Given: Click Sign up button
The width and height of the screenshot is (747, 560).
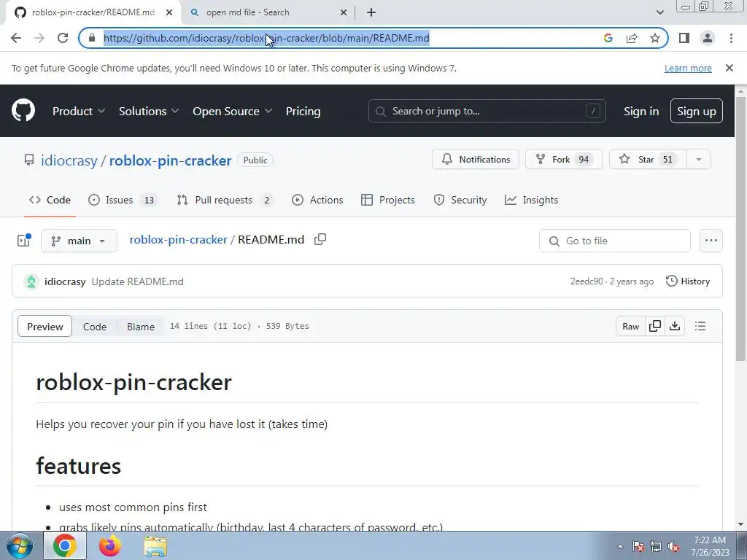Looking at the screenshot, I should point(697,111).
